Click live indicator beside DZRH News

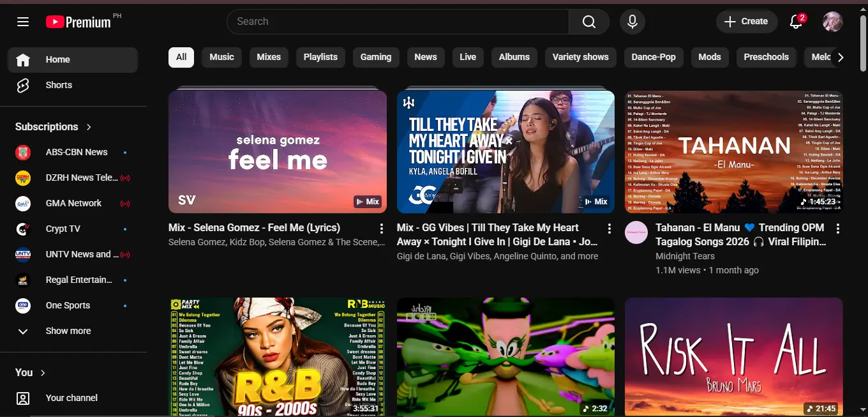tap(125, 178)
